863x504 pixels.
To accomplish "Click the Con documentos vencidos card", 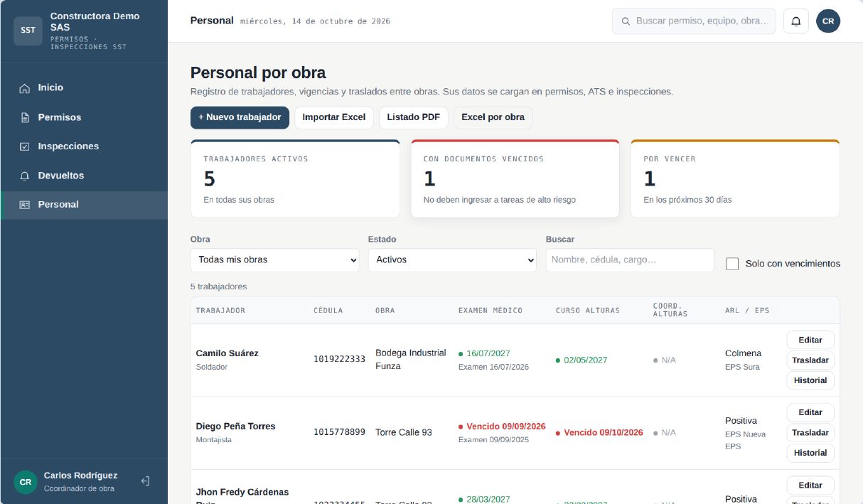I will tap(515, 178).
